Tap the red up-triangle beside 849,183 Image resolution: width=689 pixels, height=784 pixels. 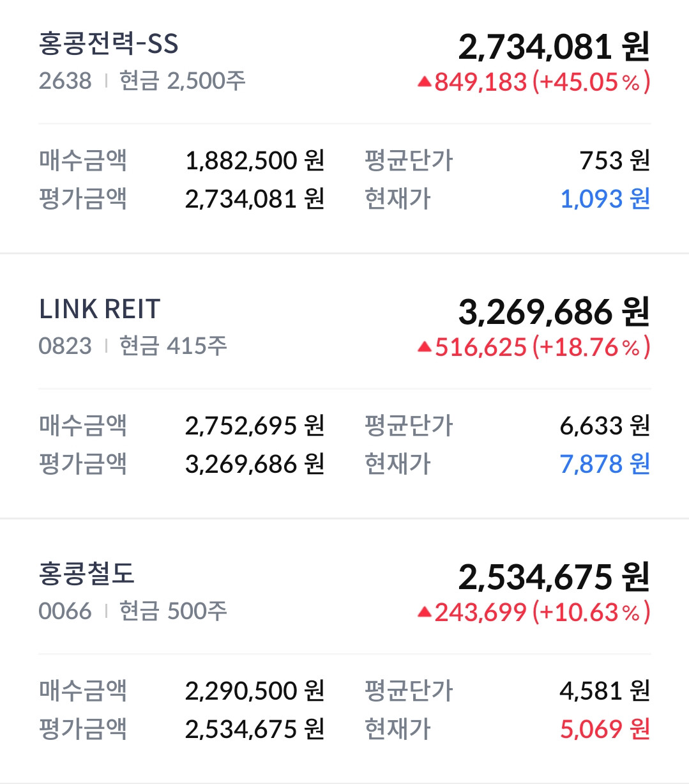coord(425,82)
